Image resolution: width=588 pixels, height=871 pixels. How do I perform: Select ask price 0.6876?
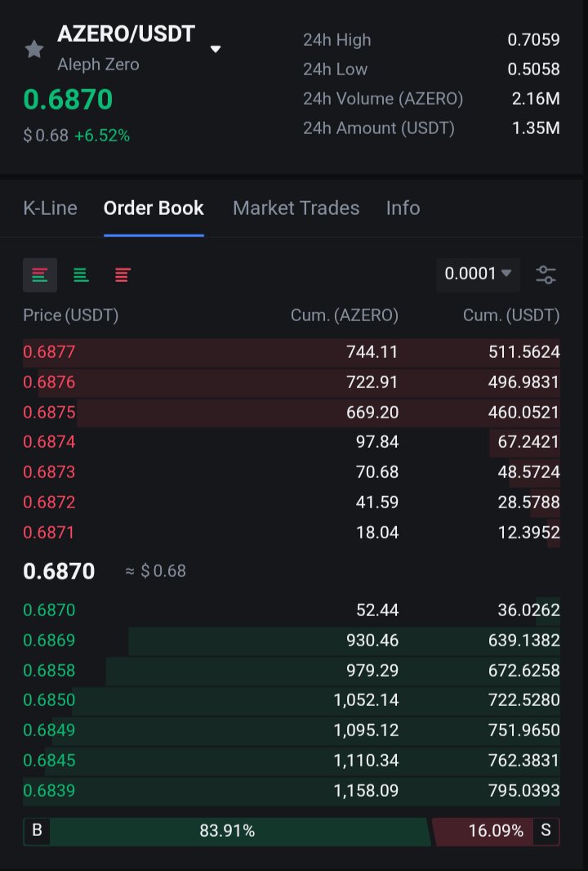(x=49, y=382)
